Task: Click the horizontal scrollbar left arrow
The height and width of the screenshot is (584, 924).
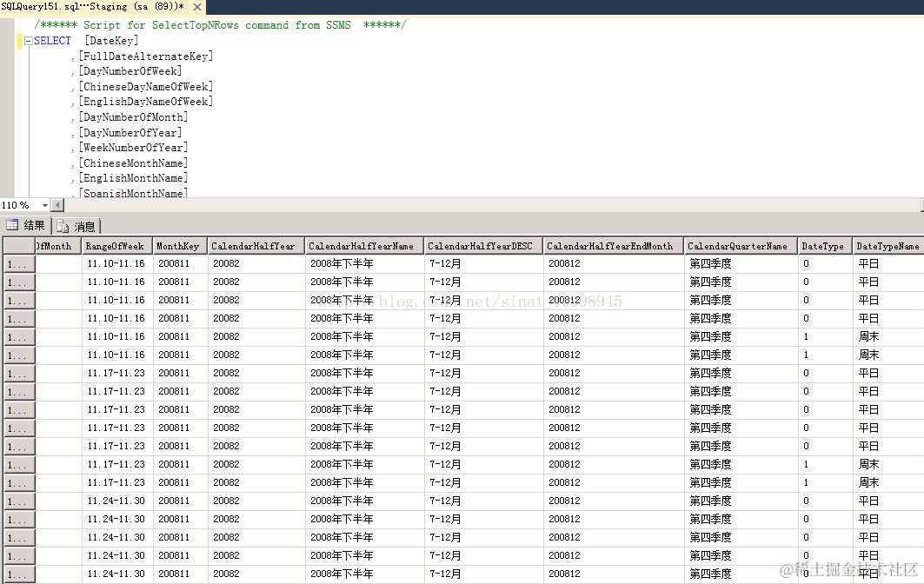Action: pos(57,205)
